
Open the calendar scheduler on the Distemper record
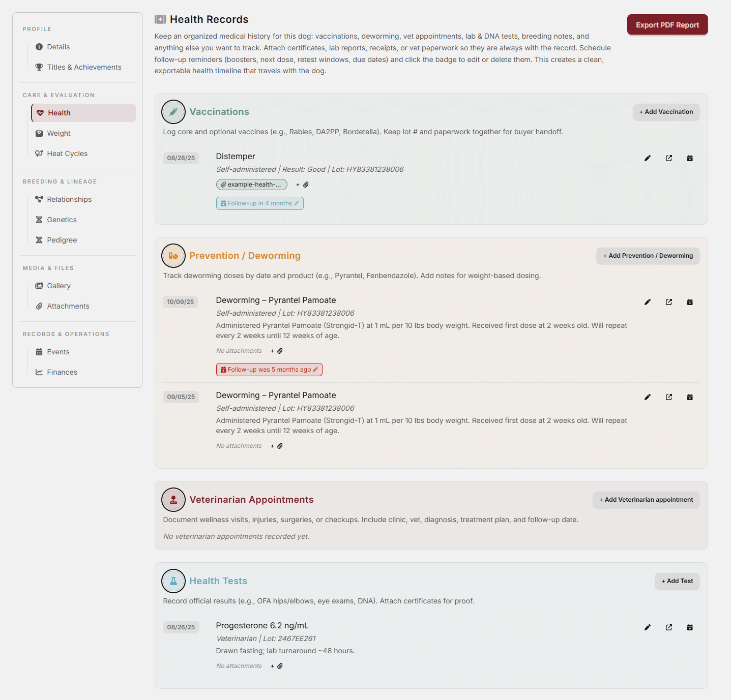point(690,158)
